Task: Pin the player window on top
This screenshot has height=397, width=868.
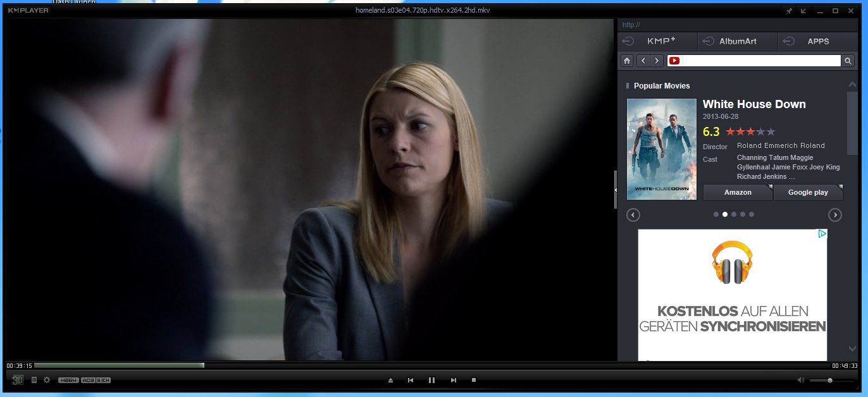Action: (x=788, y=11)
